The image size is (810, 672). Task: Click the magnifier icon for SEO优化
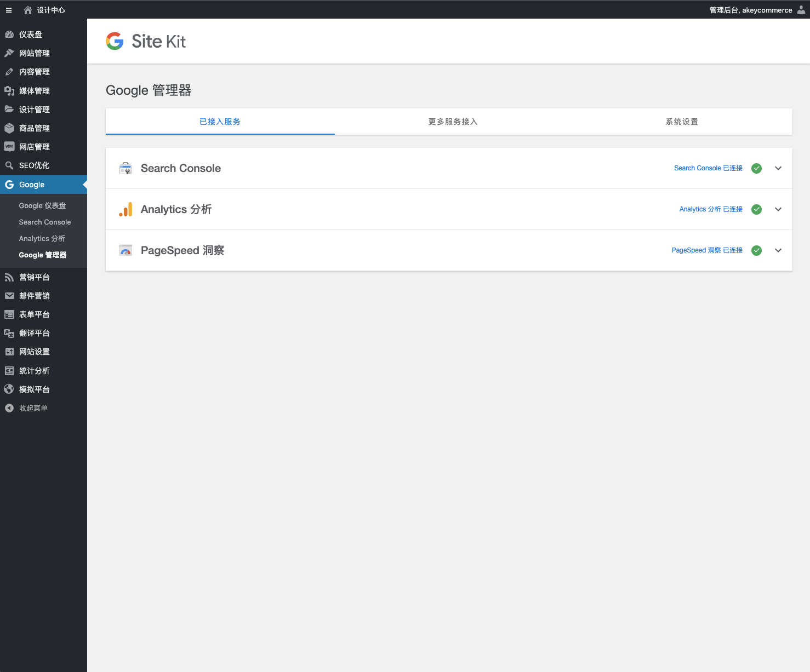[x=9, y=165]
